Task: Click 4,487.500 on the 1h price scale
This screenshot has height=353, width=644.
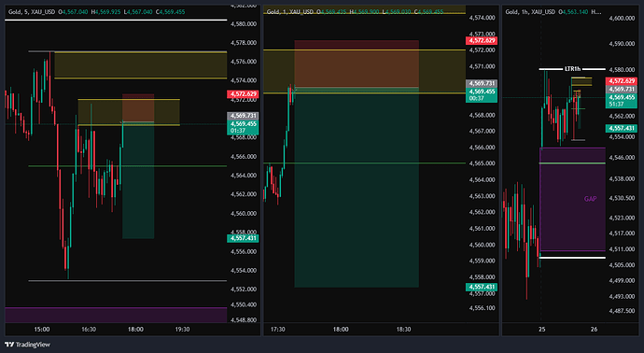Action: [622, 311]
